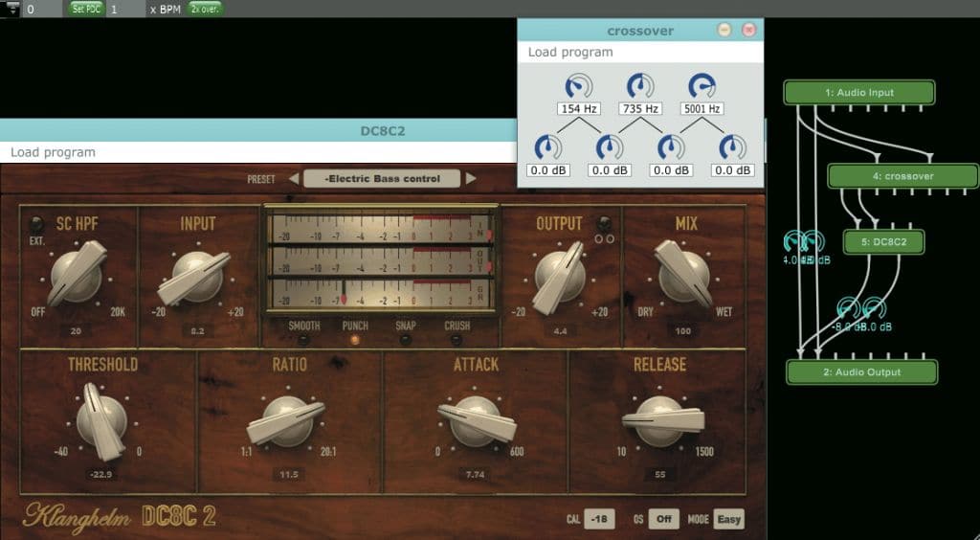980x540 pixels.
Task: Click Load program in the crossover window
Action: click(x=570, y=53)
